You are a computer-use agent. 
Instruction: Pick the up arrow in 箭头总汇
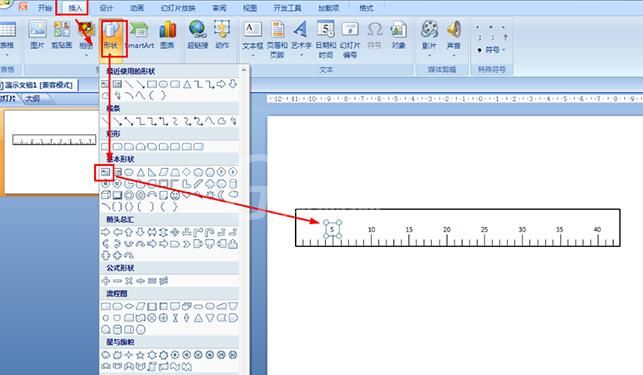(x=129, y=232)
